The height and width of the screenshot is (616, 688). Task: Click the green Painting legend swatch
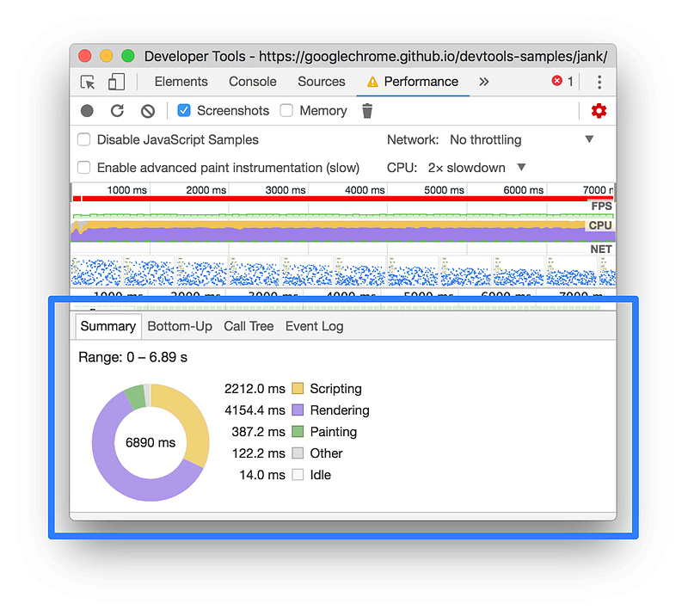coord(298,432)
